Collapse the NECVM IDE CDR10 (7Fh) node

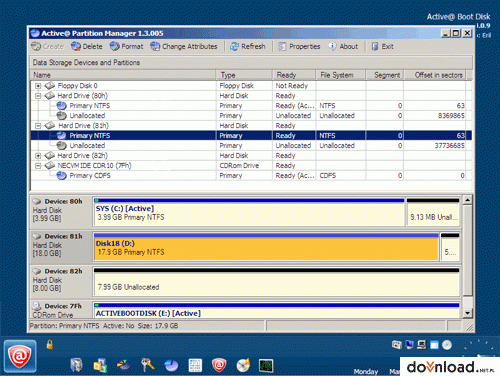tap(38, 166)
